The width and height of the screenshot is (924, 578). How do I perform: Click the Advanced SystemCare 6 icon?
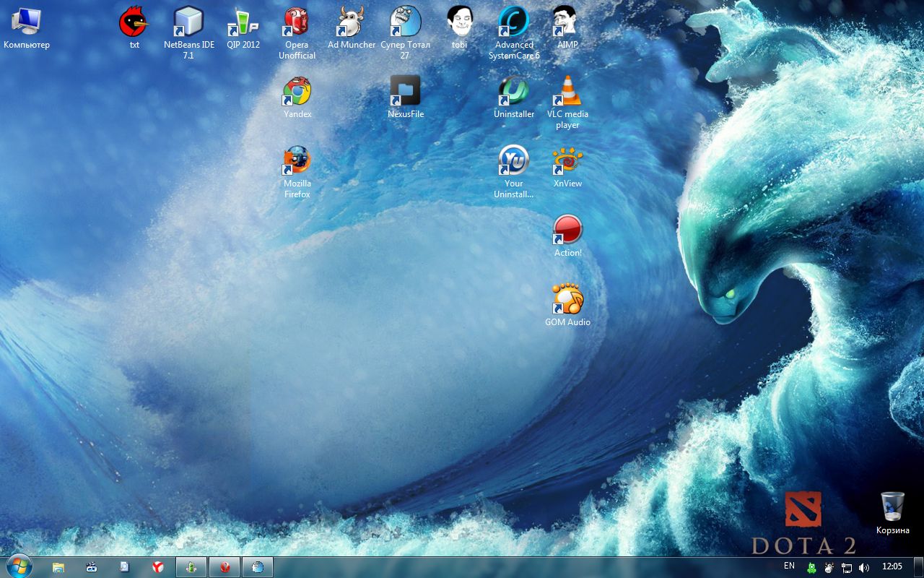pos(513,22)
